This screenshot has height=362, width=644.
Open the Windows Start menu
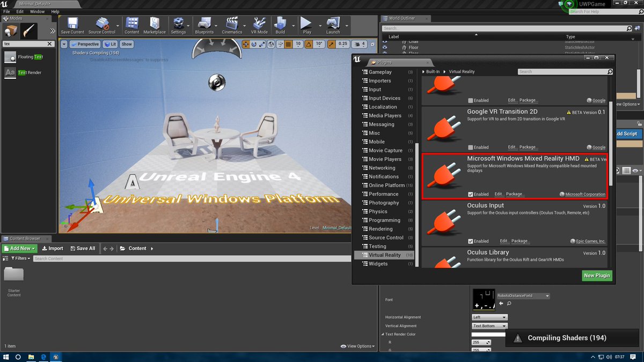point(6,357)
